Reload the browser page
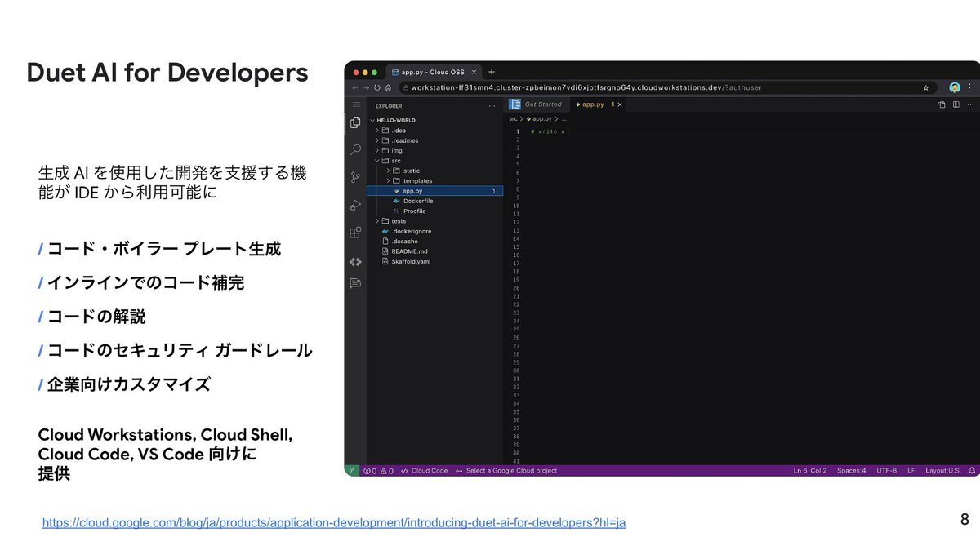980x537 pixels. click(x=376, y=87)
